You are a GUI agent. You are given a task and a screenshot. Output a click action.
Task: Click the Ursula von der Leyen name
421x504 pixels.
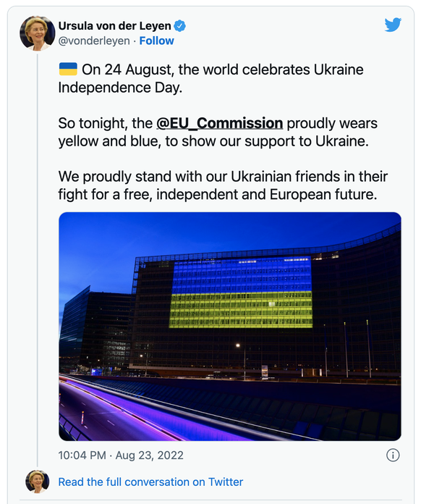click(x=114, y=26)
